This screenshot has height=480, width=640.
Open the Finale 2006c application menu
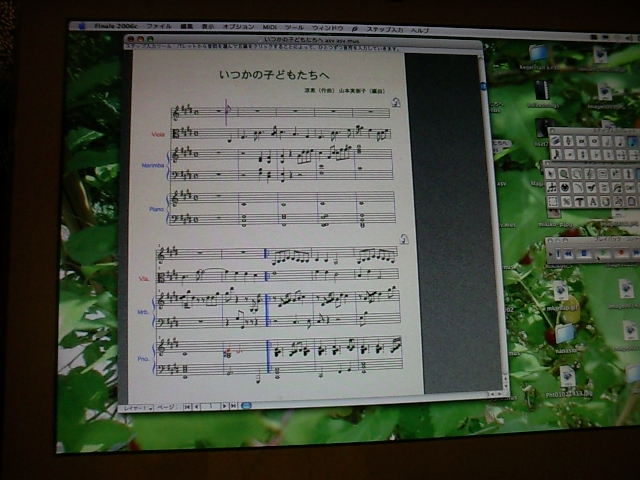tap(116, 26)
